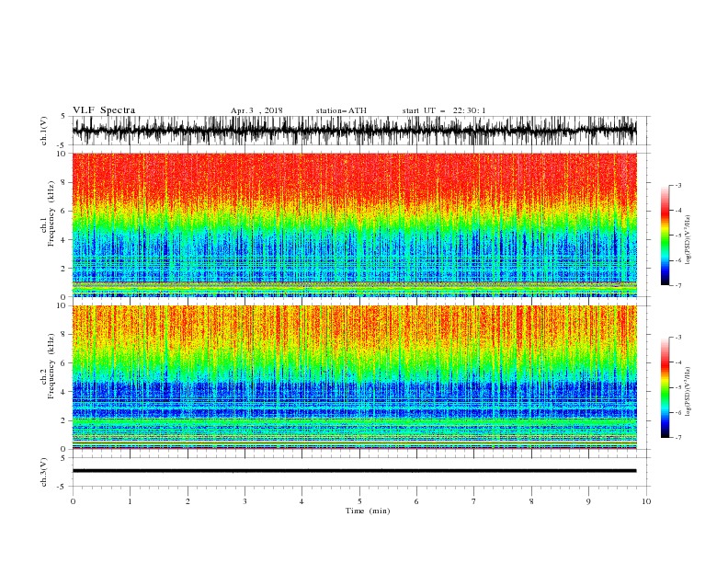The width and height of the screenshot is (728, 563).
Task: Click the "VLF Spectra" plot title
Action: 104,110
